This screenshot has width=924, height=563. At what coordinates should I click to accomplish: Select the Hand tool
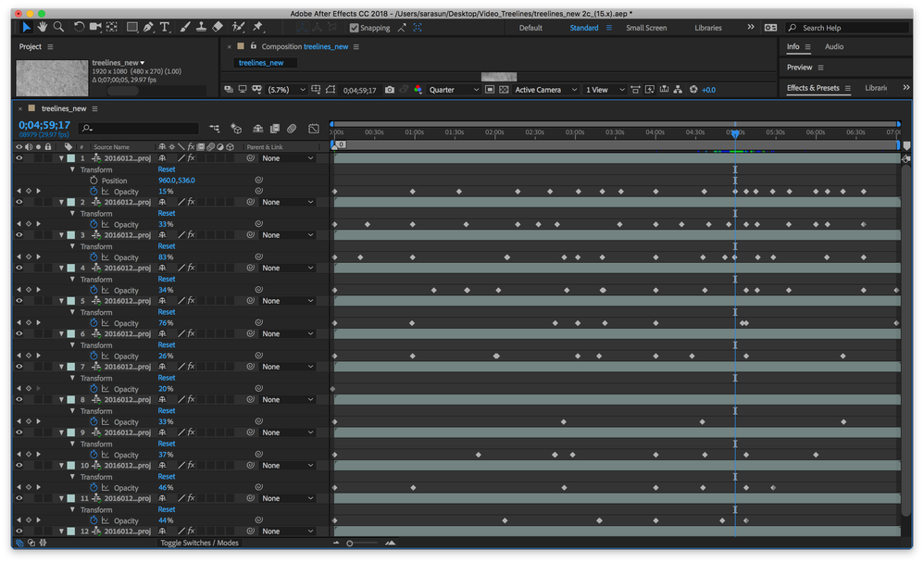[x=43, y=27]
